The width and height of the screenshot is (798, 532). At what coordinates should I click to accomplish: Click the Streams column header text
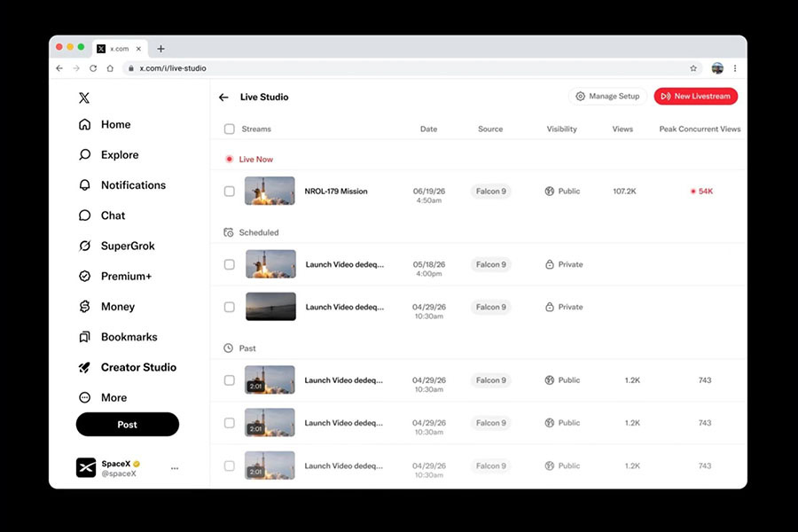pos(256,129)
